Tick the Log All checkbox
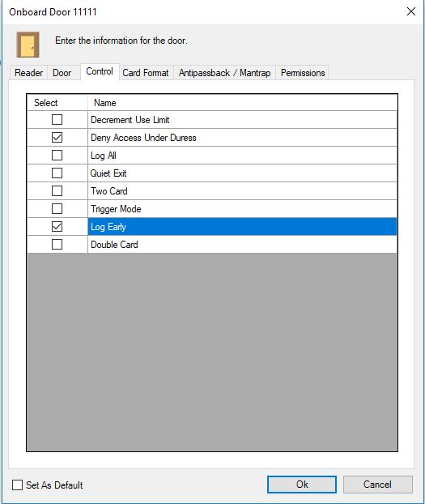 click(x=57, y=156)
